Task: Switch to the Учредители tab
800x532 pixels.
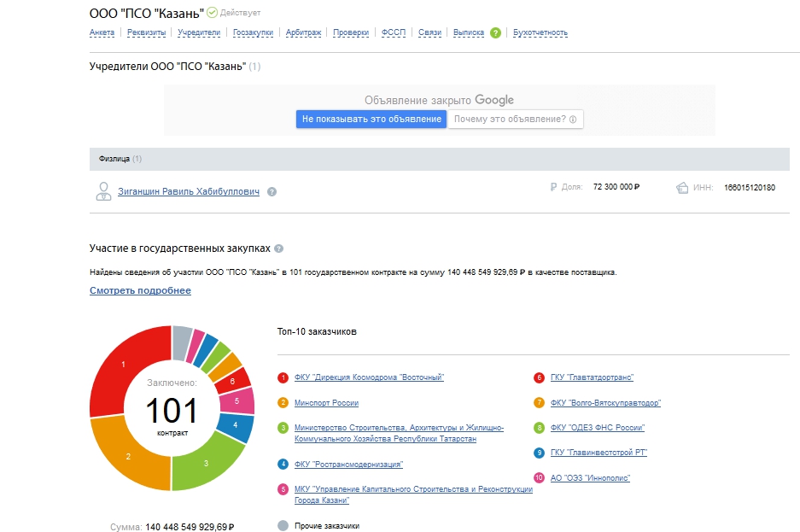Action: 199,32
